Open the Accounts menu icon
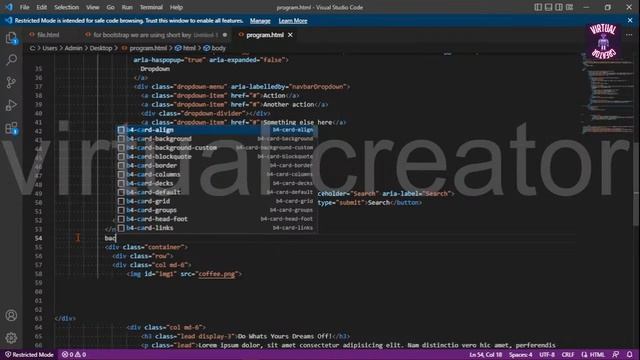The image size is (640, 360). 11,315
